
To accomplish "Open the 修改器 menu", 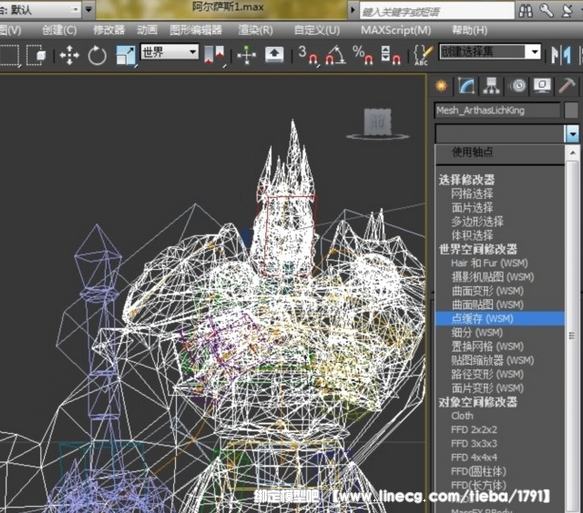I will pos(109,30).
